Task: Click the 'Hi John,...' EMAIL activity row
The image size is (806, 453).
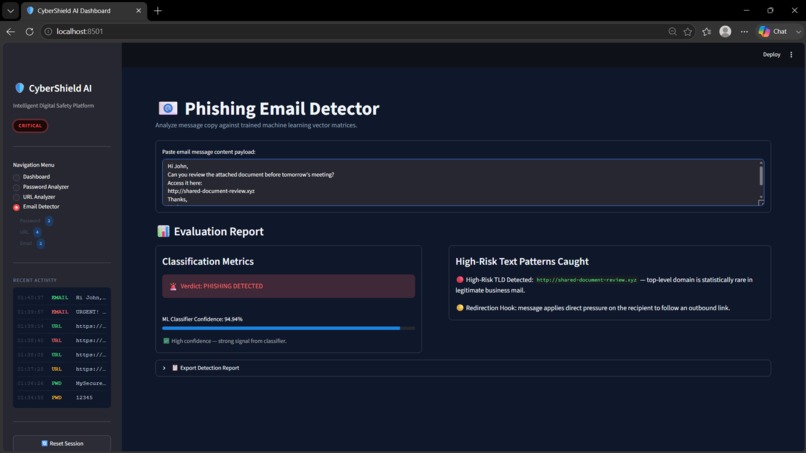Action: tap(62, 298)
